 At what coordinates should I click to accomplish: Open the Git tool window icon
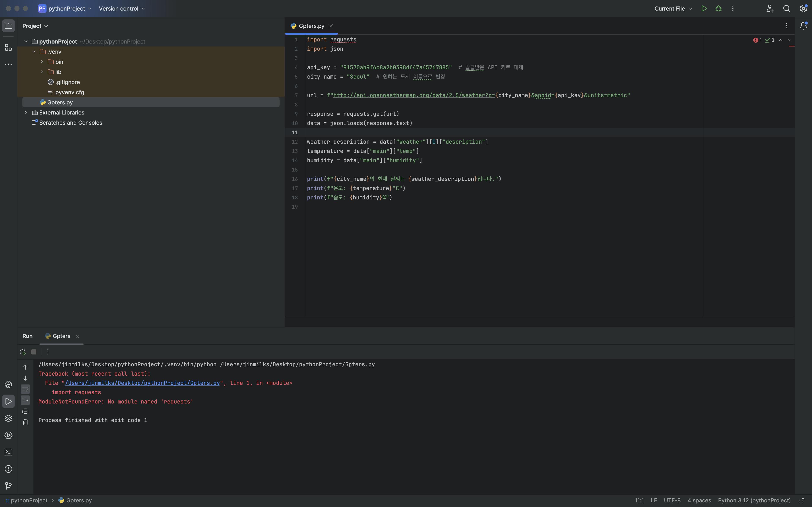point(8,486)
